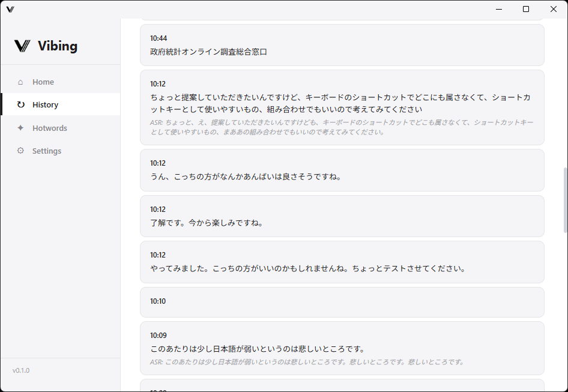Select the Settings navigation entry
Screen dimensions: 568x392
(47, 151)
